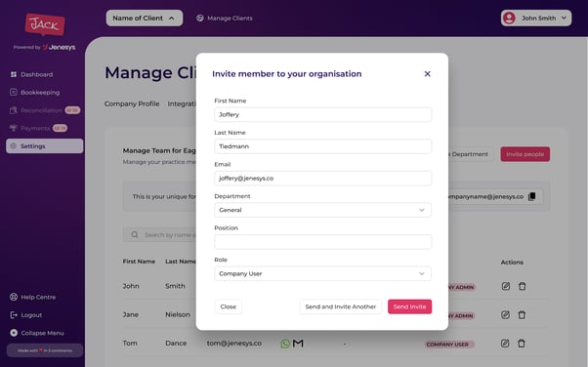This screenshot has width=588, height=367.
Task: Click the Manage Clients icon in the header
Action: coord(200,18)
